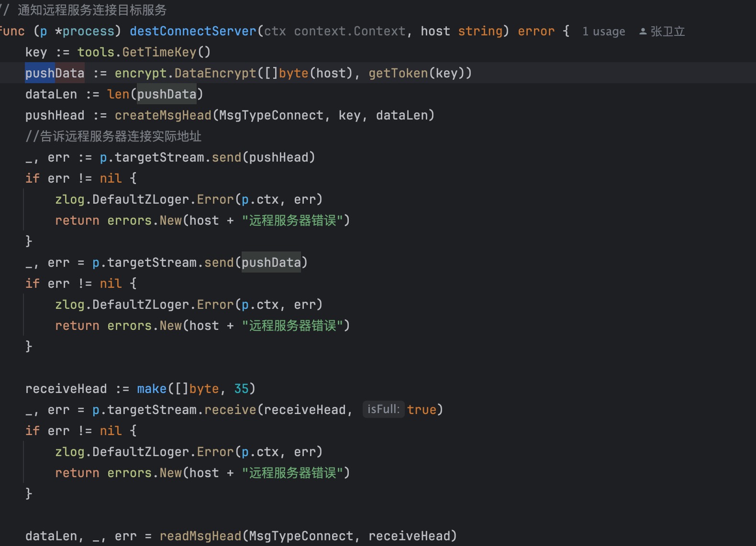Viewport: 756px width, 546px height.
Task: Click the dataLen := declaration
Action: point(51,94)
